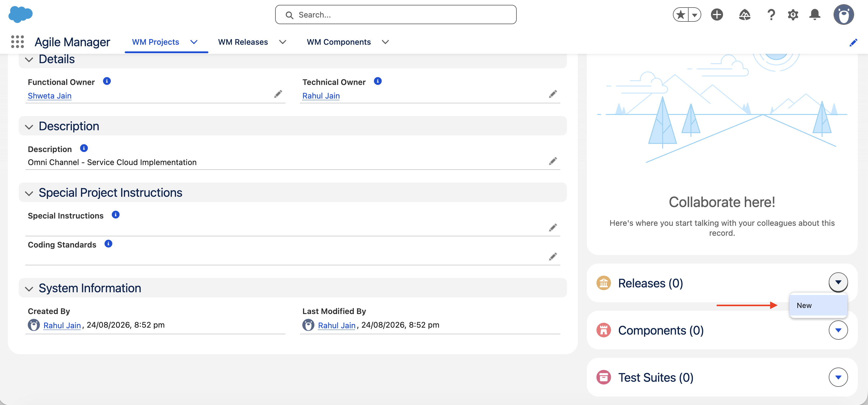Click the 'Collaborate here!' heading

tap(722, 202)
